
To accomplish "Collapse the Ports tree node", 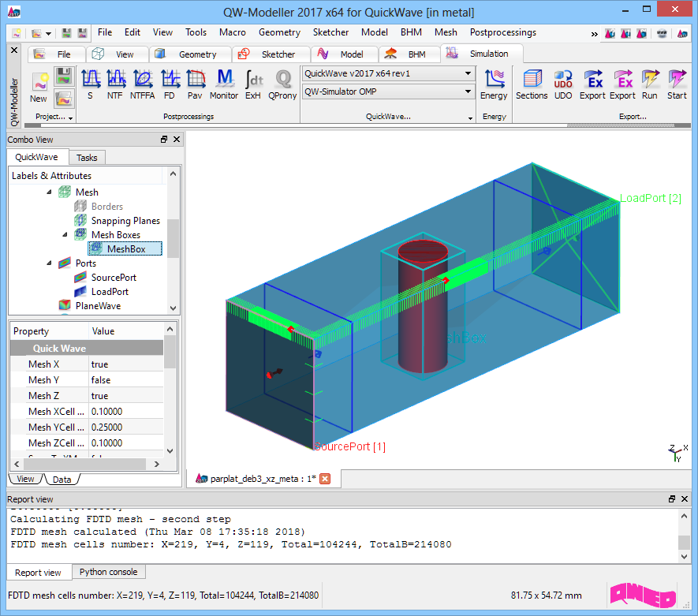I will click(50, 263).
